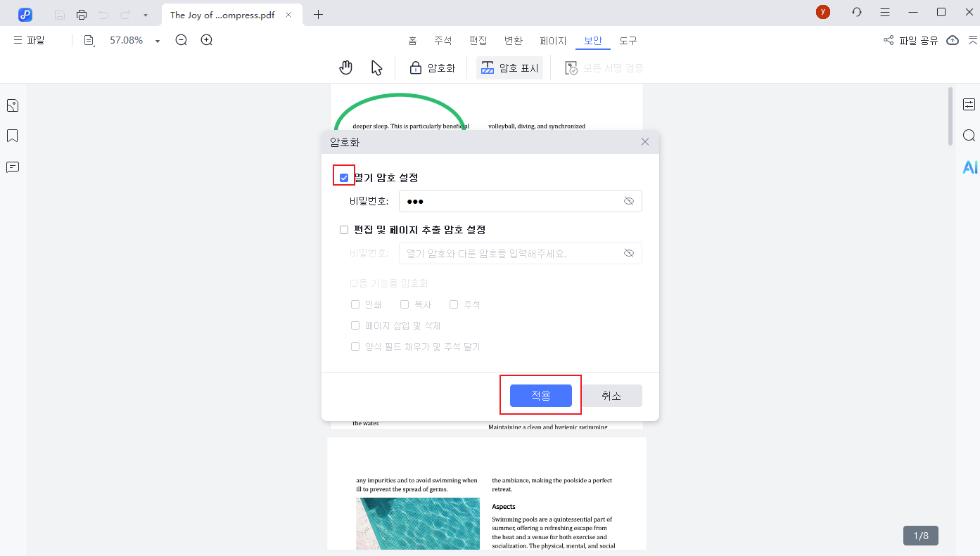Open the quick access toolbar dropdown arrow
This screenshot has height=556, width=980.
point(146,15)
